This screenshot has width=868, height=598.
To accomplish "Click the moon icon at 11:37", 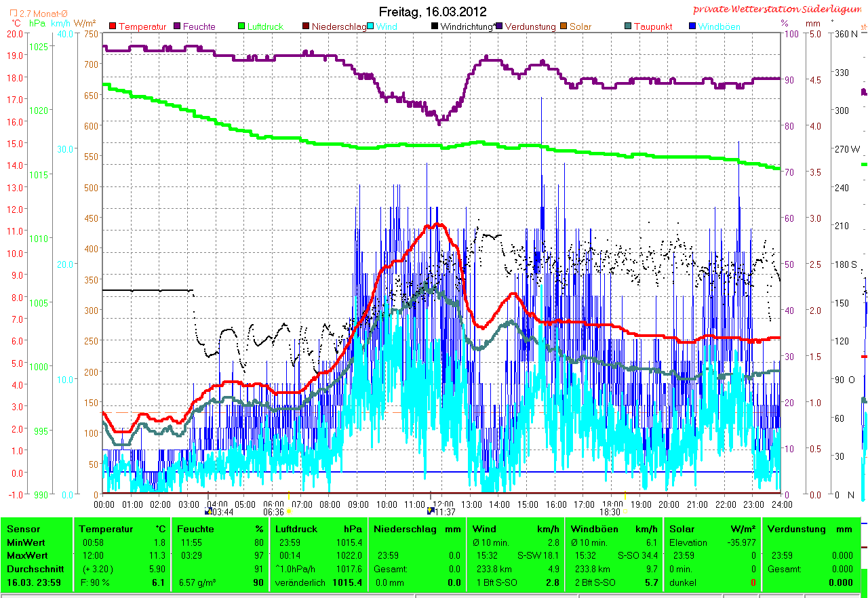I will point(431,512).
